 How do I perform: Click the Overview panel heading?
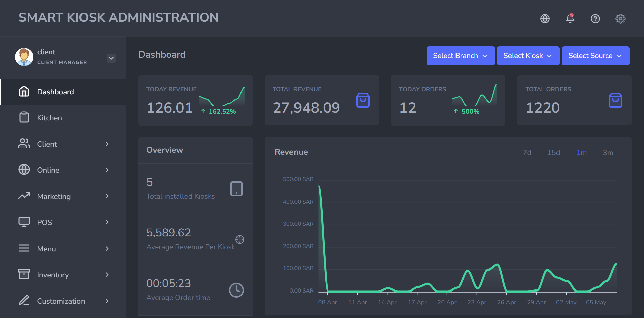point(165,150)
